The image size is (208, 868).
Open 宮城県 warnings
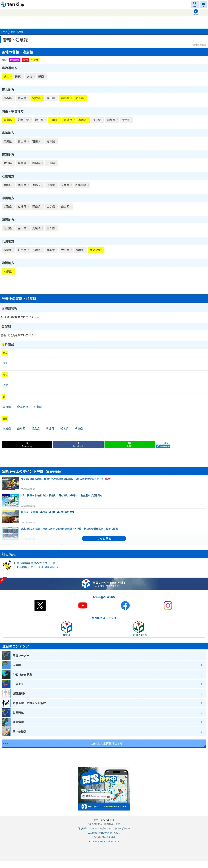pyautogui.click(x=37, y=98)
